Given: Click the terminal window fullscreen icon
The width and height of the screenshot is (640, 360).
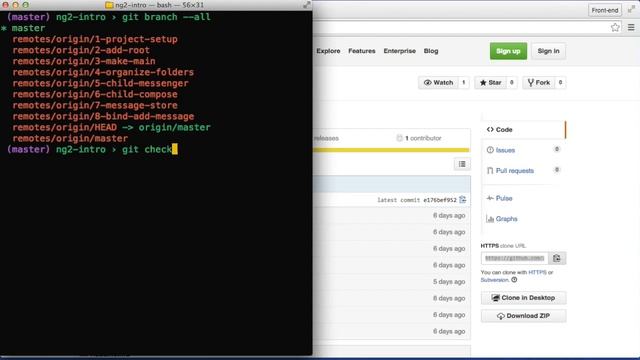Looking at the screenshot, I should pyautogui.click(x=307, y=5).
